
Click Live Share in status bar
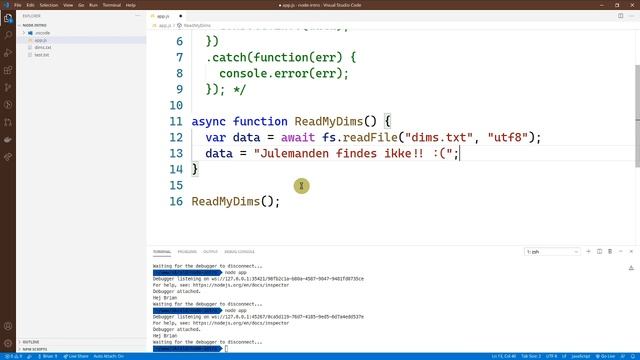pos(76,356)
